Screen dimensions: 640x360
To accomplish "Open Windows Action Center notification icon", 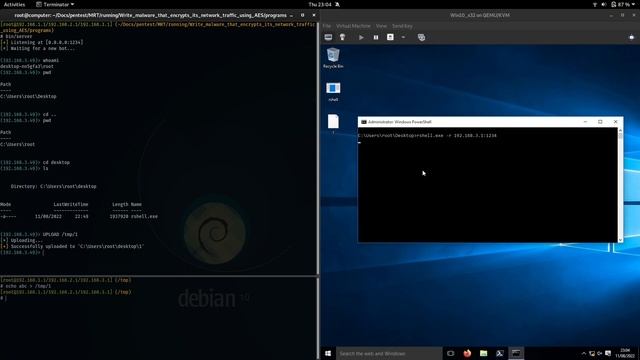I will pyautogui.click(x=608, y=353).
